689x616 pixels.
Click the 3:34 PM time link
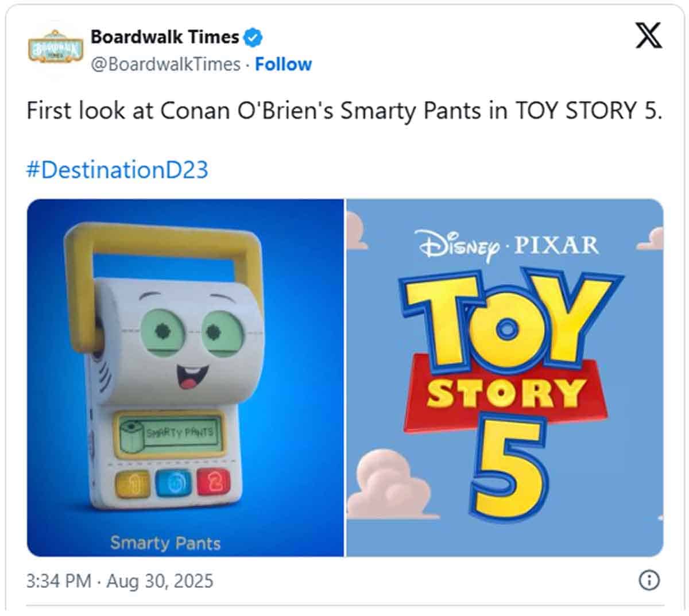point(56,581)
